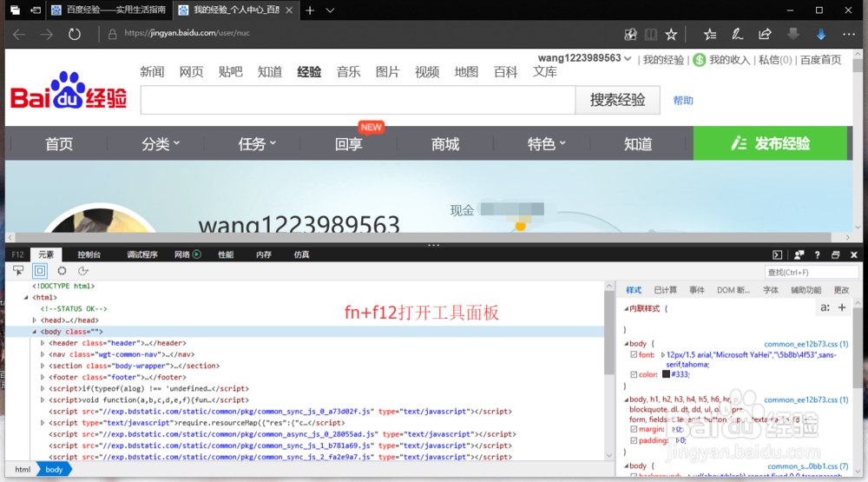Open the 商城 navigation item
Viewport: 868px width, 482px height.
click(445, 144)
